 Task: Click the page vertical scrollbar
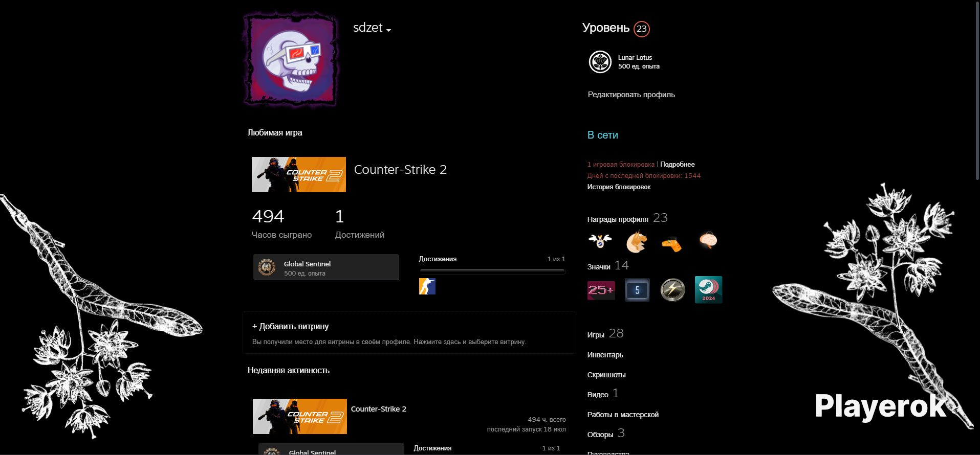click(976, 90)
